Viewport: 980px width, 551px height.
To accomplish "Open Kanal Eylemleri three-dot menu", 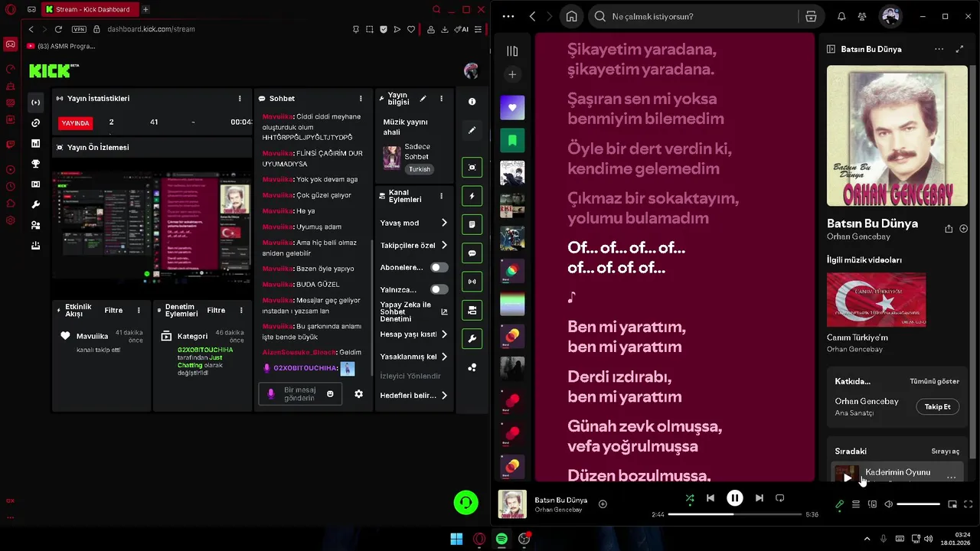I will click(441, 196).
